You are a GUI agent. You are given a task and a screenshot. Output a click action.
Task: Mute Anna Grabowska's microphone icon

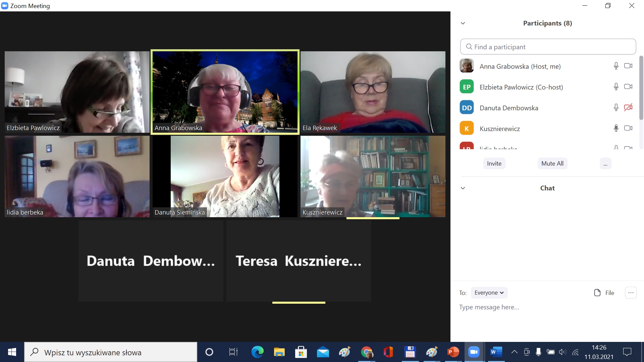pyautogui.click(x=616, y=66)
